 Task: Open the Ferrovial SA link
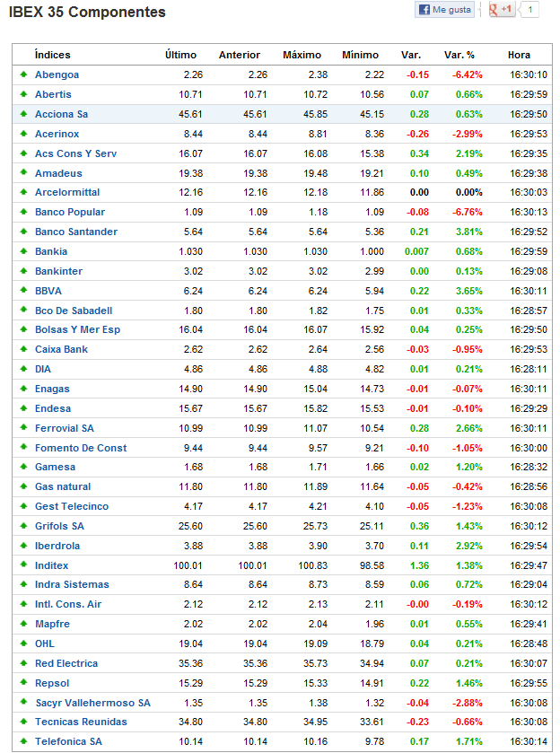64,428
